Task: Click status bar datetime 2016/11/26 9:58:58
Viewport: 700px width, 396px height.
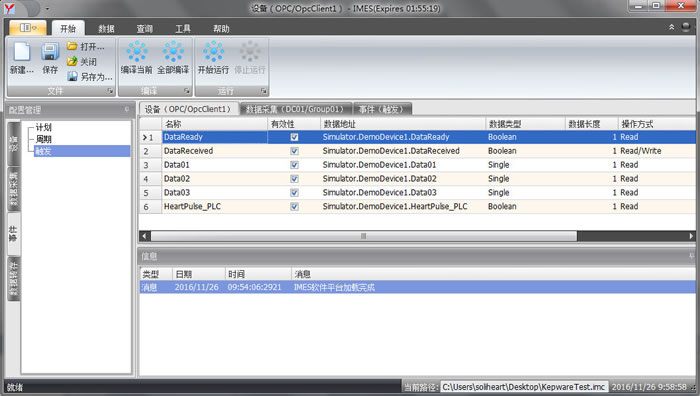Action: (x=649, y=387)
